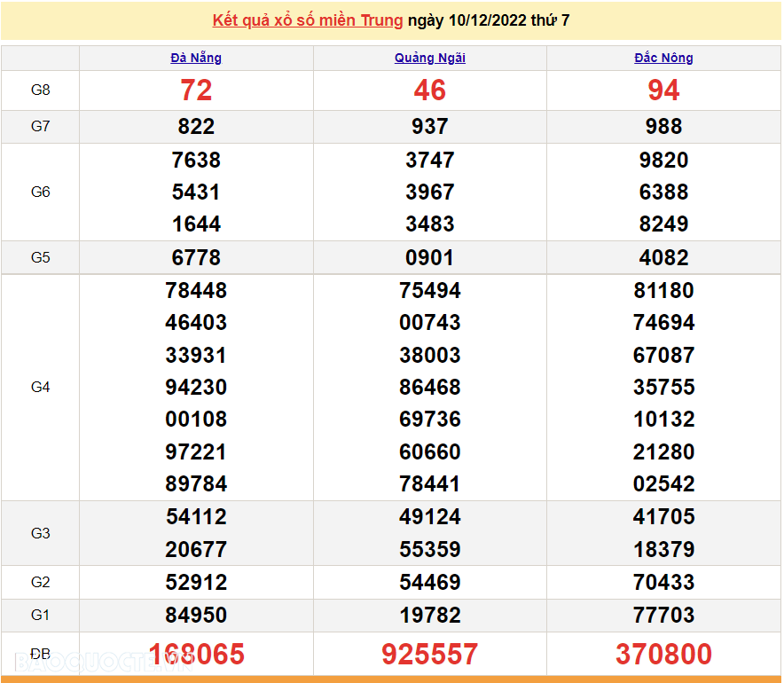Click the G8 result 46 for Quảng Ngãi
This screenshot has height=683, width=784.
point(429,90)
